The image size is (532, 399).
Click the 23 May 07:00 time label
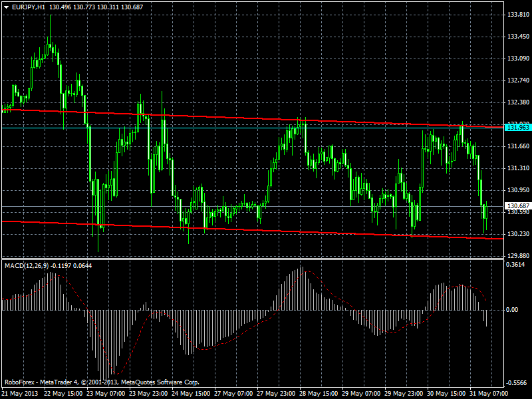coord(106,394)
